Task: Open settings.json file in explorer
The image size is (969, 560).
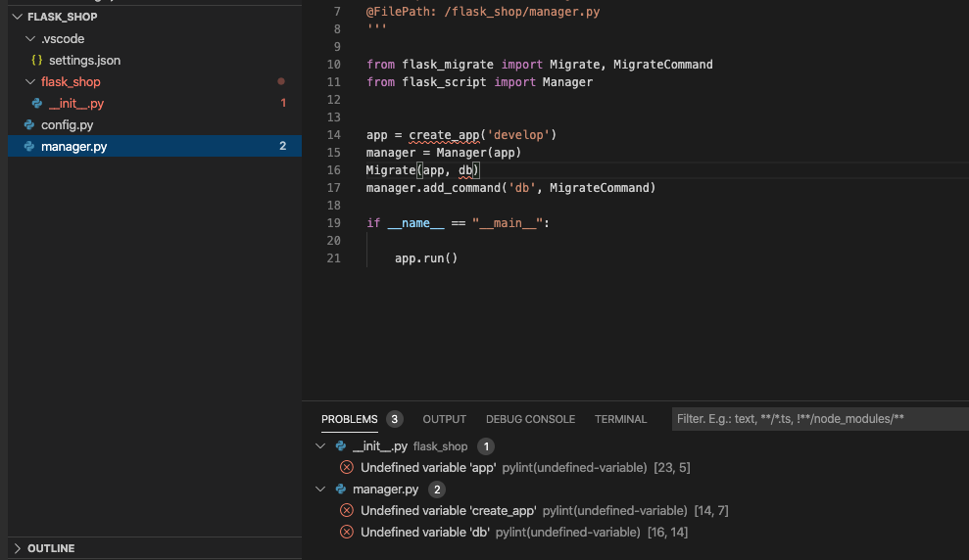Action: tap(84, 60)
